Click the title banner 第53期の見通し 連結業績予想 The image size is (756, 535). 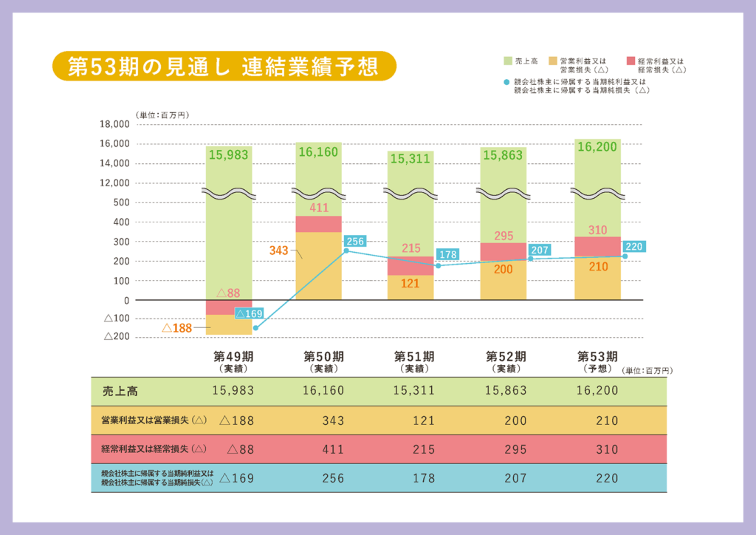coord(224,67)
